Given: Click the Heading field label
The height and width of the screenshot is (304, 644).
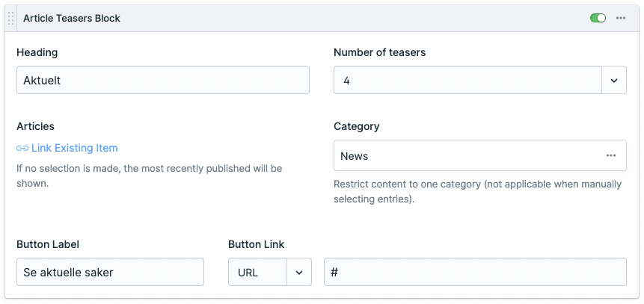Looking at the screenshot, I should coord(37,52).
